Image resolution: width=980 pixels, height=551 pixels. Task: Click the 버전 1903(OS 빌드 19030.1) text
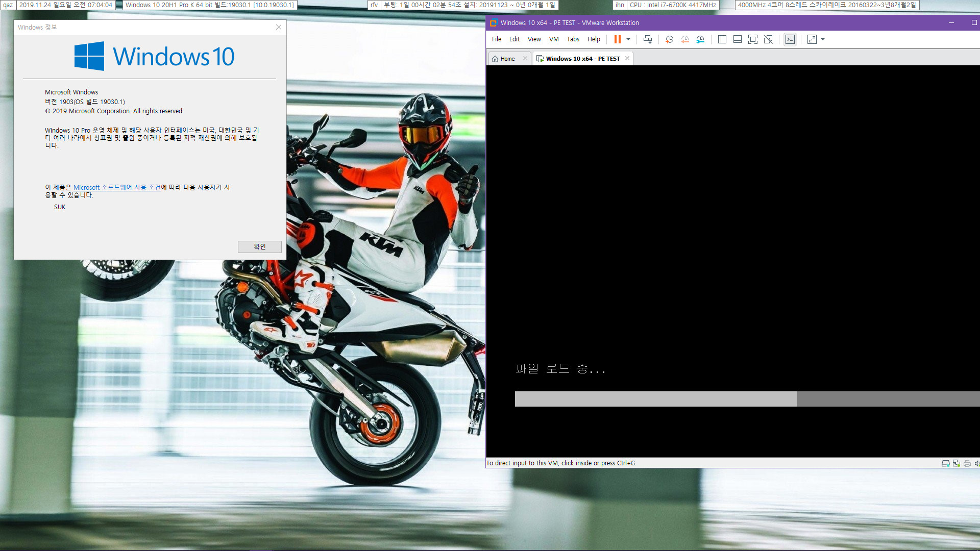click(85, 102)
